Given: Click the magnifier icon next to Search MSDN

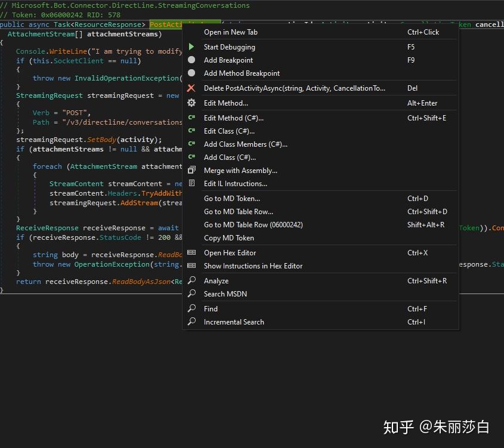Looking at the screenshot, I should tap(191, 293).
